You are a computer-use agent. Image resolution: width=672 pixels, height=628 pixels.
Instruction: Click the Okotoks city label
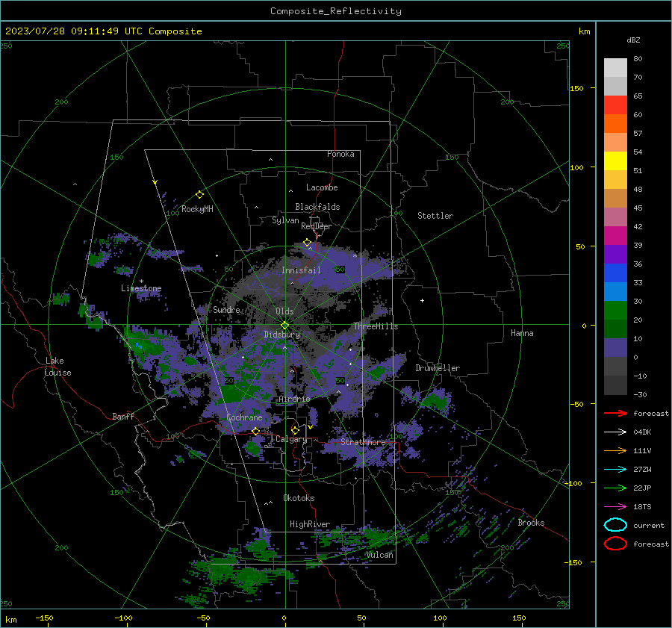coord(299,498)
